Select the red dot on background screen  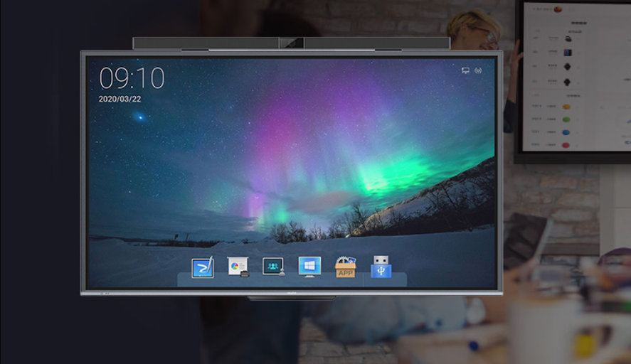pyautogui.click(x=566, y=145)
